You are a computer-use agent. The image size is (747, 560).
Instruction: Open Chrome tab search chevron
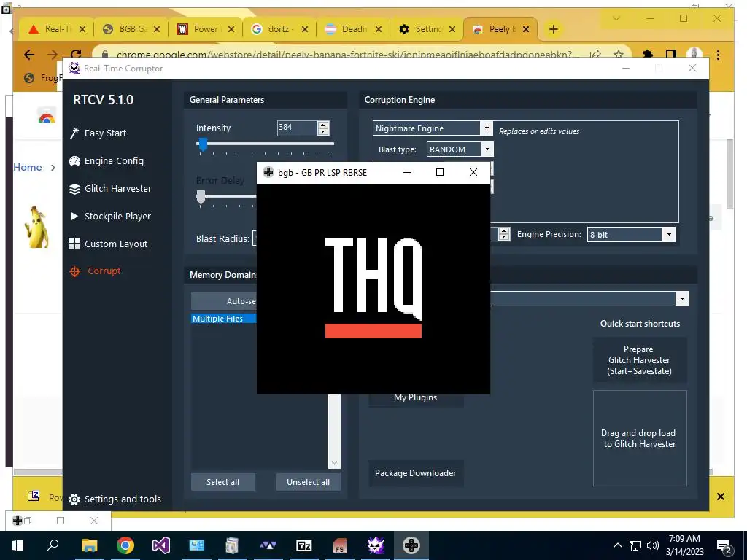tap(616, 18)
